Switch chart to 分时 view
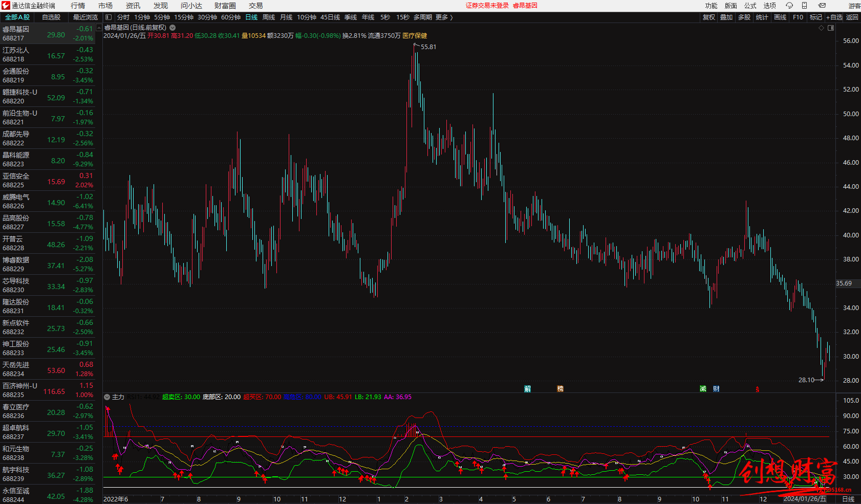861x504 pixels. (123, 17)
